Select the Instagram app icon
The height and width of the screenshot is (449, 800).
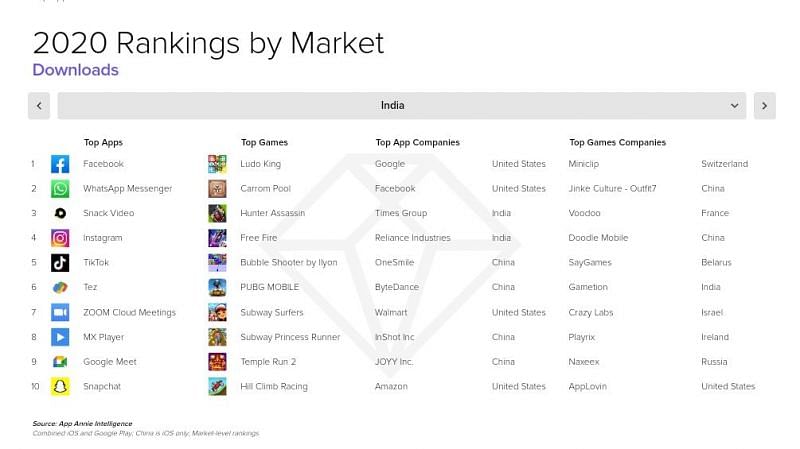pos(60,238)
